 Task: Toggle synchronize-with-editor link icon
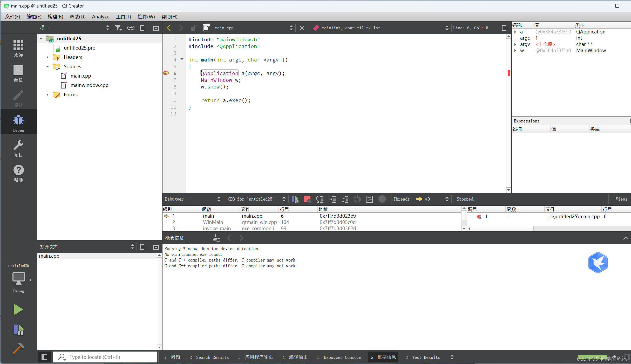[131, 28]
